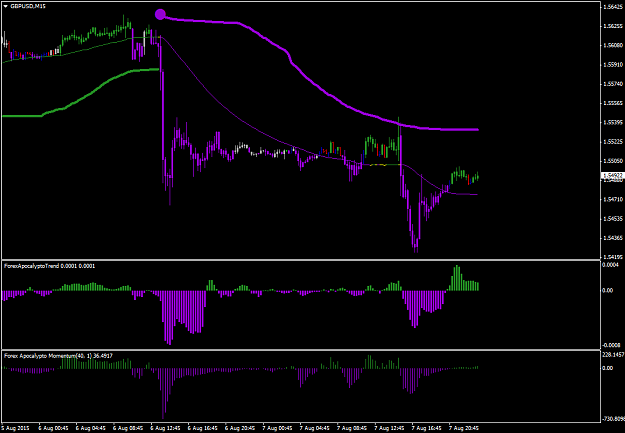Image resolution: width=625 pixels, height=433 pixels.
Task: Click price level 1.55225 on the axis
Action: click(613, 142)
